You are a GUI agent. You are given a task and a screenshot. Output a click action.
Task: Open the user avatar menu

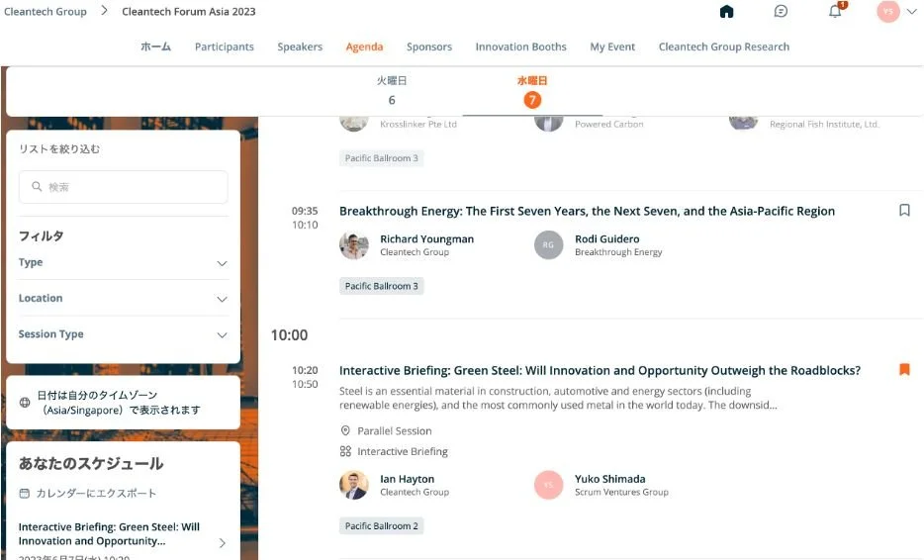click(888, 11)
